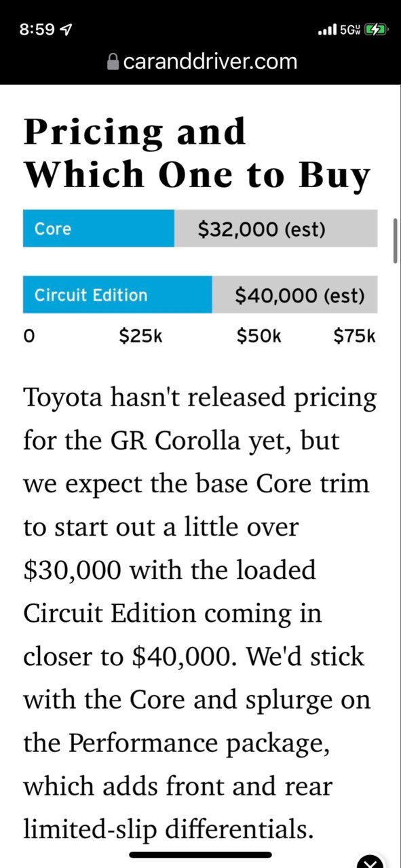Tap the $50k axis label

point(259,336)
